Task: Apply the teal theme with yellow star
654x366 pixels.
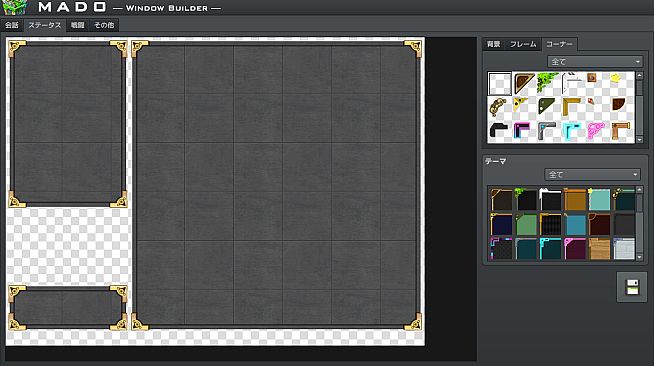Action: (599, 200)
